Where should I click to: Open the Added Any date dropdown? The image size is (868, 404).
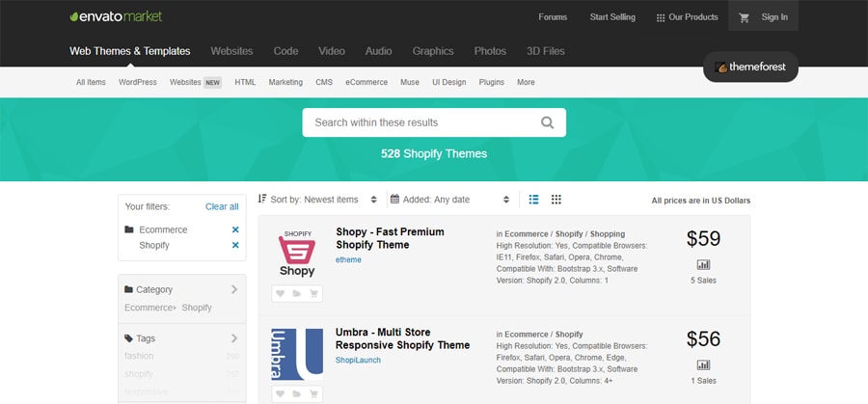449,200
